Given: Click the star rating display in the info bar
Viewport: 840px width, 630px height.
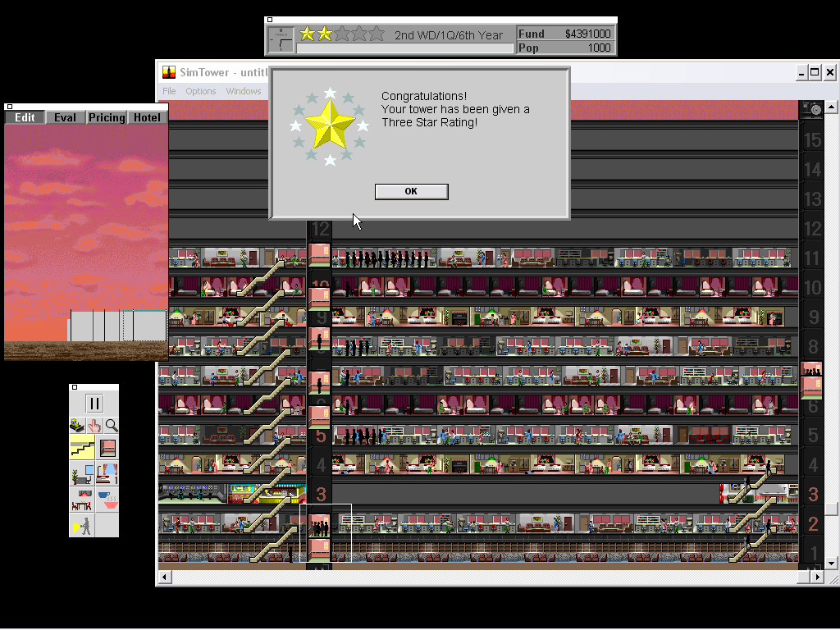Looking at the screenshot, I should pyautogui.click(x=342, y=34).
